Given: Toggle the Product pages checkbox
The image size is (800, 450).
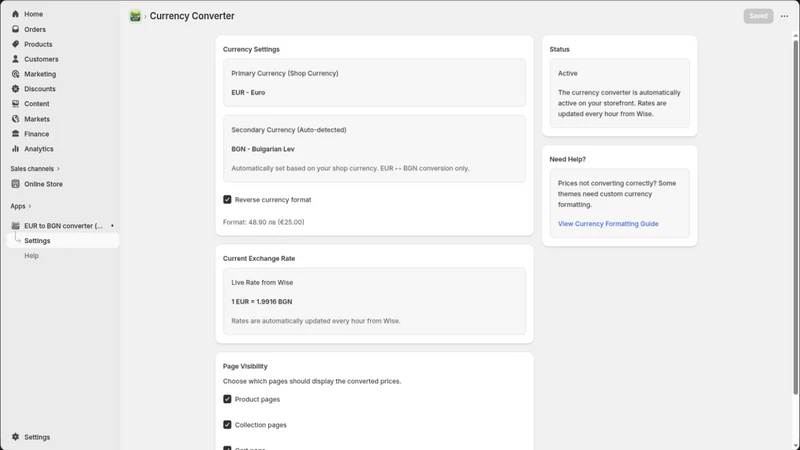Looking at the screenshot, I should 227,399.
